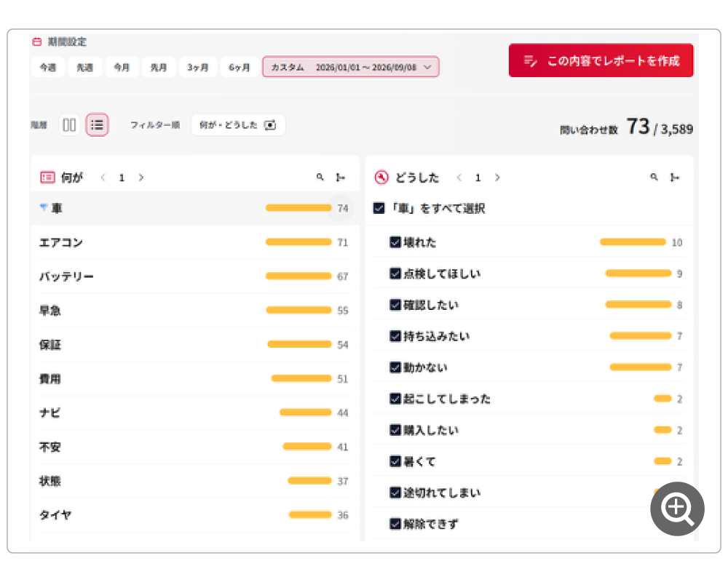Image resolution: width=728 pixels, height=582 pixels.
Task: Uncheck the 暑くて checkbox
Action: pyautogui.click(x=395, y=461)
